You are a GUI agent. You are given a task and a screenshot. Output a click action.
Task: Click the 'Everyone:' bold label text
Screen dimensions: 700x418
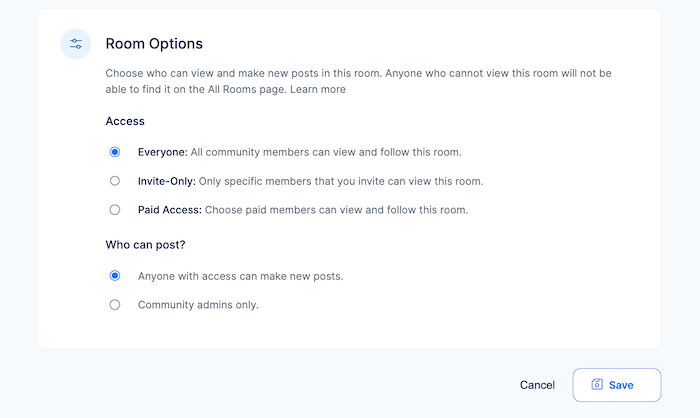pyautogui.click(x=162, y=152)
